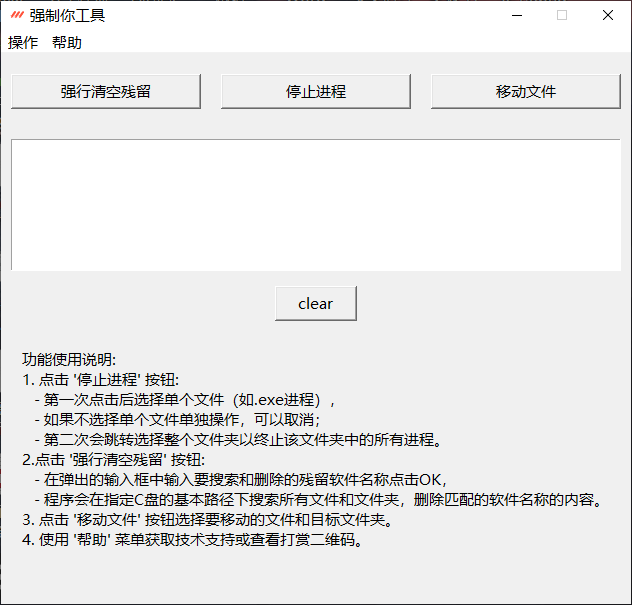
Task: Click the disabled maximize window button
Action: (x=562, y=15)
